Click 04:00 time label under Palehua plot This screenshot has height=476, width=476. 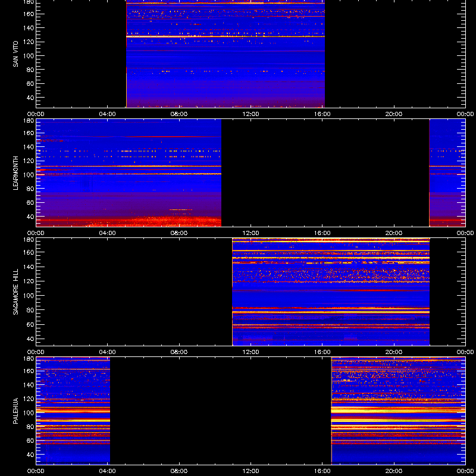pos(108,471)
